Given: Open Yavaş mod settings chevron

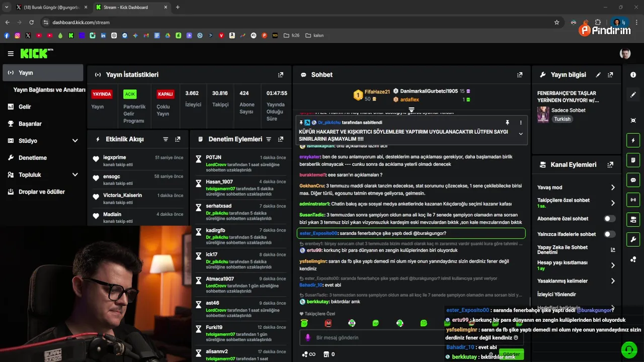Looking at the screenshot, I should click(x=613, y=187).
